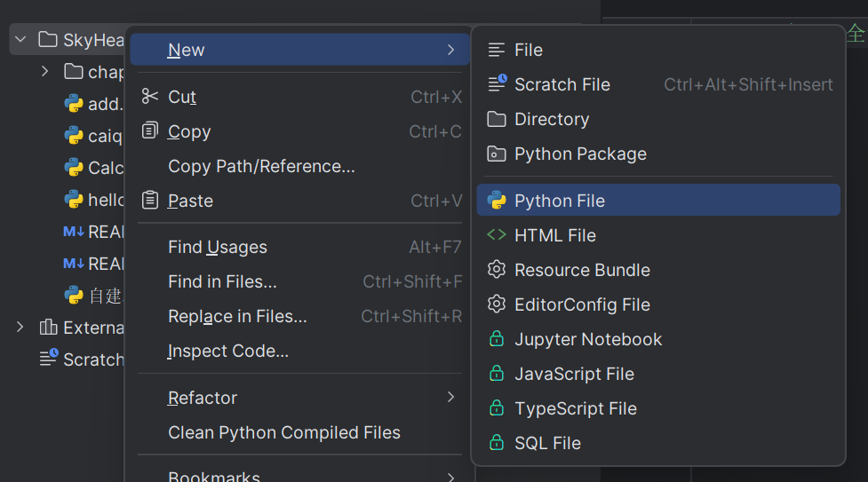The width and height of the screenshot is (868, 482).
Task: Click the Copy clipboard icon
Action: (x=149, y=130)
